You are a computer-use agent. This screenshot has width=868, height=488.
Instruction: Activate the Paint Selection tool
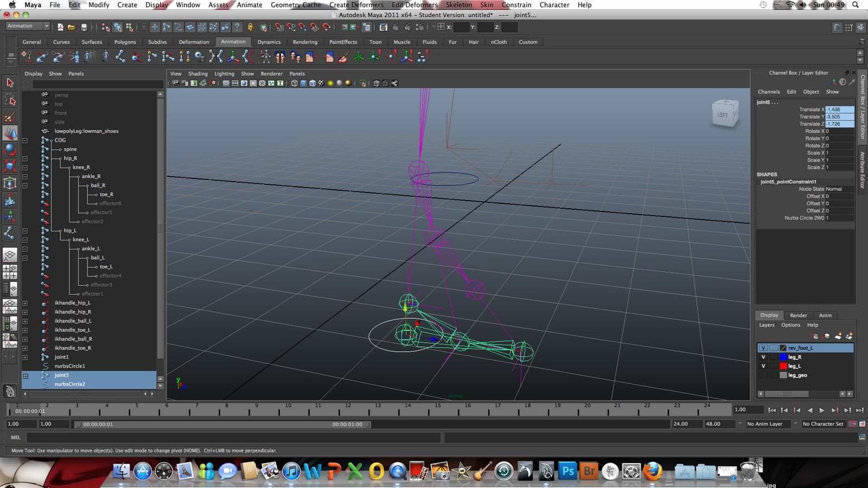10,117
